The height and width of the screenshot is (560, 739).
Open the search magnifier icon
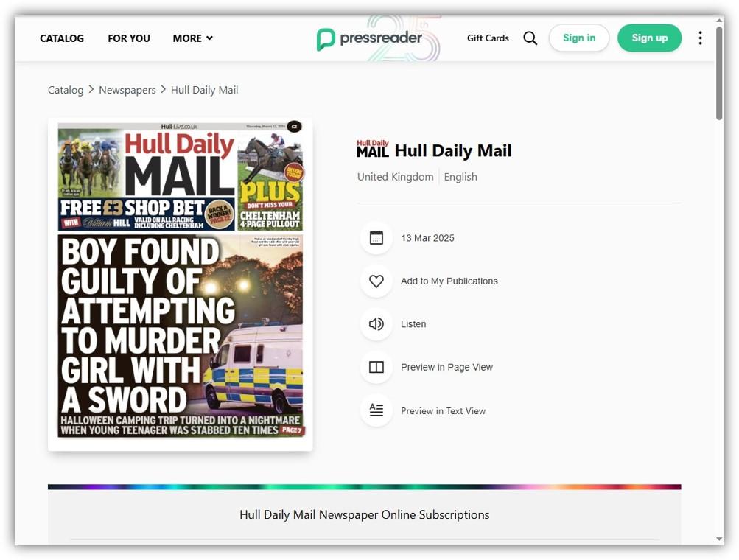point(530,38)
